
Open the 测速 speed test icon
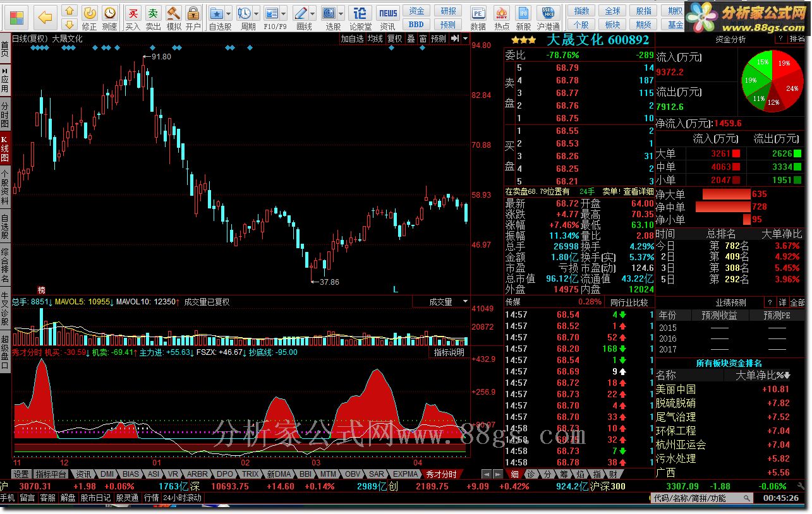click(109, 17)
